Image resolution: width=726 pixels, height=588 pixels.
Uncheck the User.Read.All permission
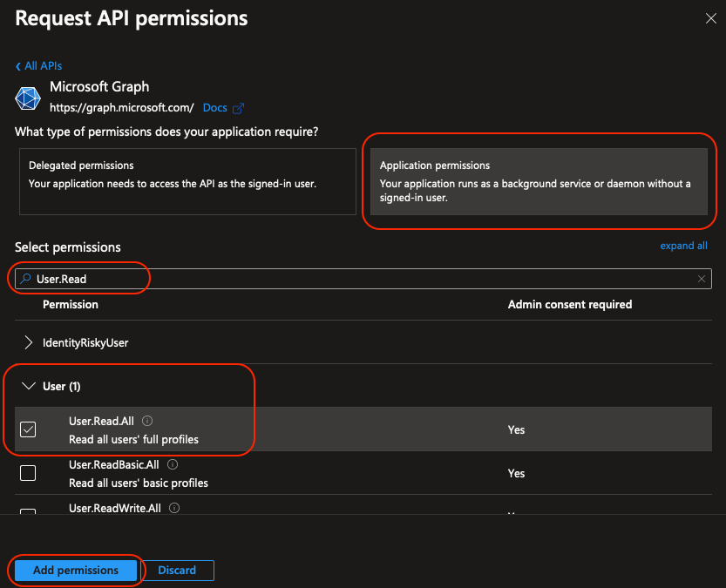(x=28, y=429)
